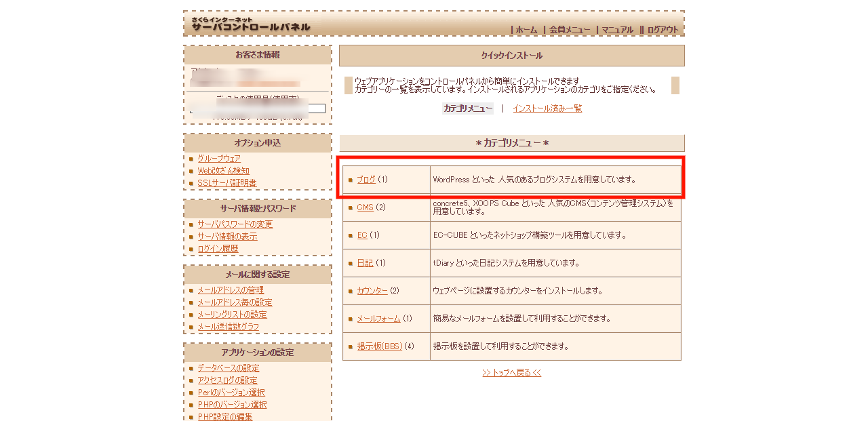This screenshot has height=421, width=868.
Task: Select the カテゴリメニュー tab
Action: (468, 108)
